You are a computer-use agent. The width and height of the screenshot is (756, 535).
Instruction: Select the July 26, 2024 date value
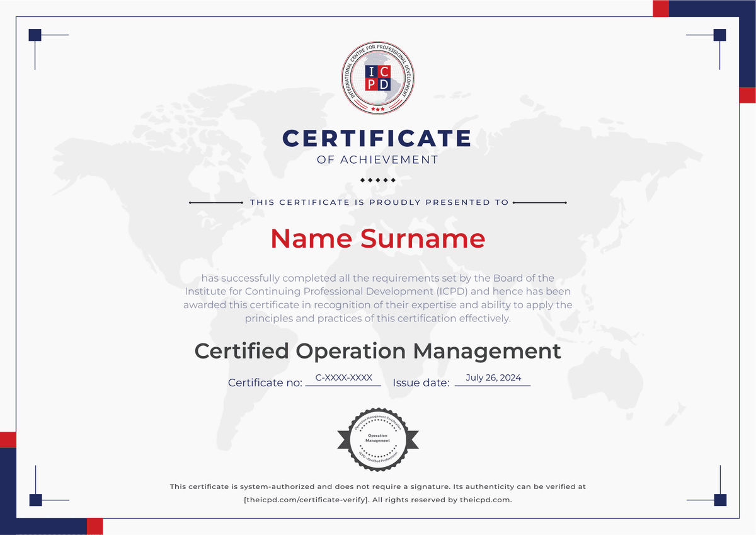click(x=493, y=378)
